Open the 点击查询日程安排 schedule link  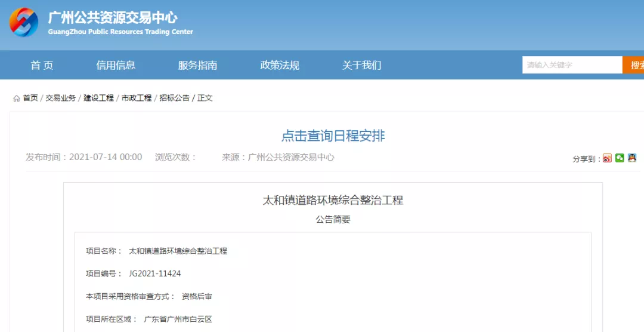tap(333, 136)
